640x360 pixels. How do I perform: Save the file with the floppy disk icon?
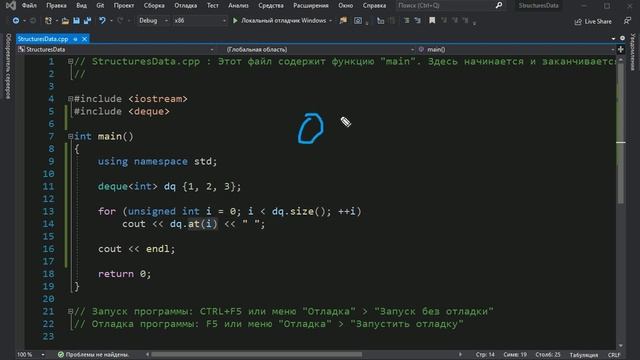(76, 20)
